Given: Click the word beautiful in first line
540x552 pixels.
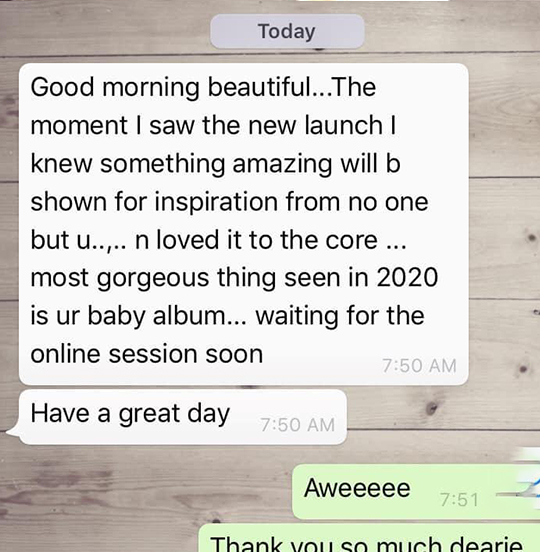Looking at the screenshot, I should (260, 87).
